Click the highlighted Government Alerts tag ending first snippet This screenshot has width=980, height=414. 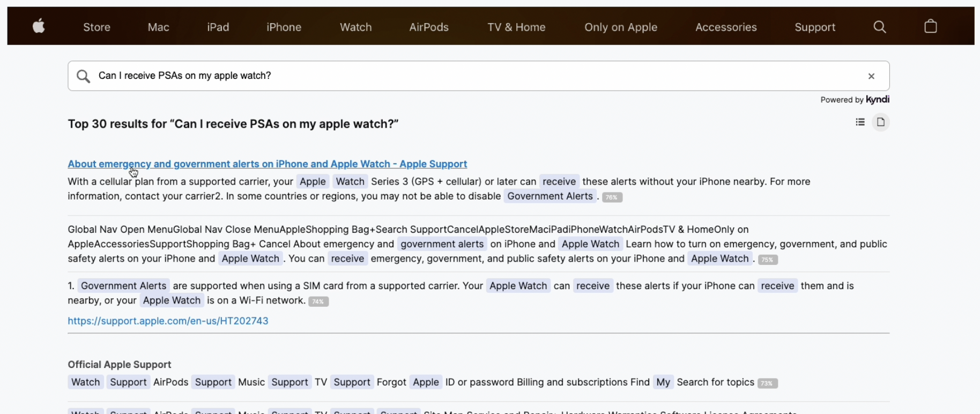pyautogui.click(x=550, y=196)
